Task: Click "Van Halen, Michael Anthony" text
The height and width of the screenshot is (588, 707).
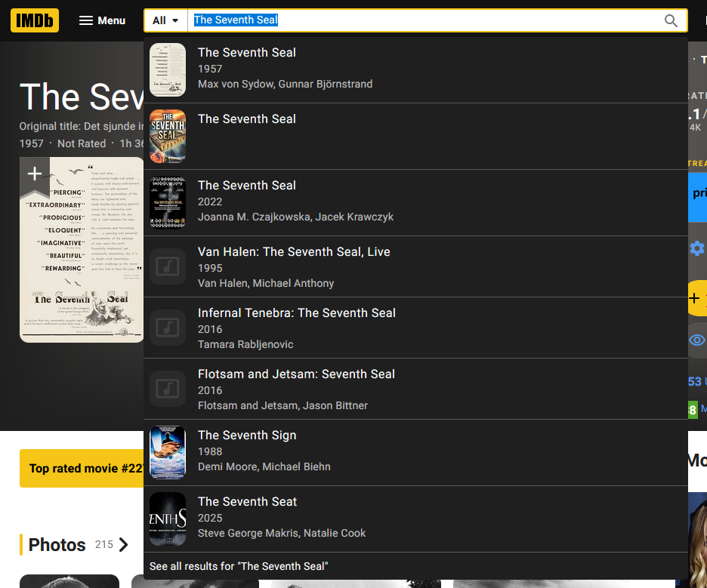Action: 266,283
